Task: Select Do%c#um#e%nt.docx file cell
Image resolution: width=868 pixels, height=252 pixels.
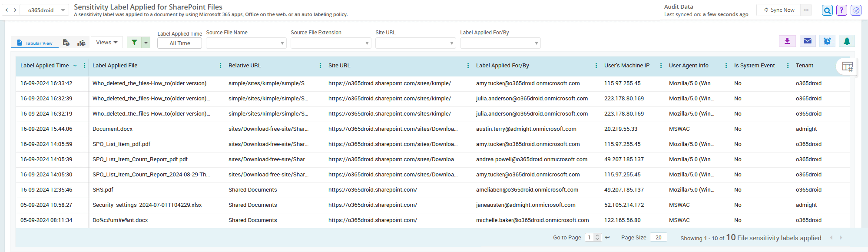Action: coord(120,220)
